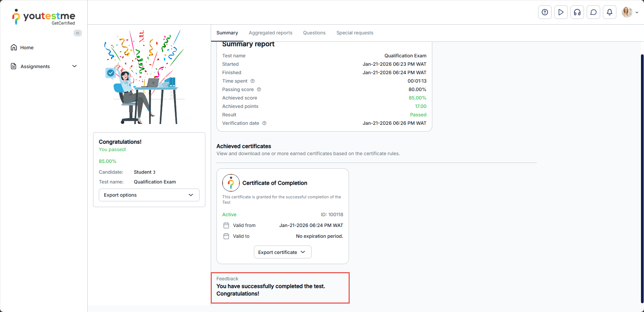Viewport: 644px width, 312px height.
Task: Open the Special requests tab
Action: click(x=355, y=33)
